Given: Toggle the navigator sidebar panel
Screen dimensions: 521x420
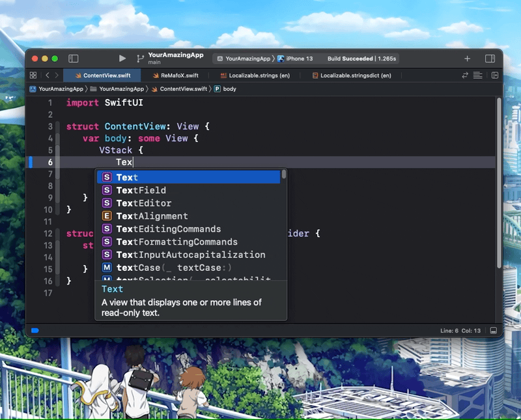Looking at the screenshot, I should 74,59.
